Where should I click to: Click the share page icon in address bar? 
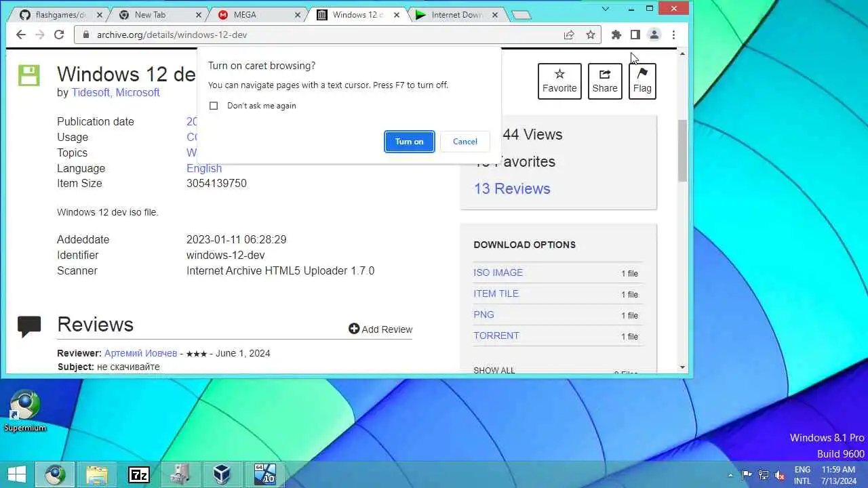pos(569,35)
